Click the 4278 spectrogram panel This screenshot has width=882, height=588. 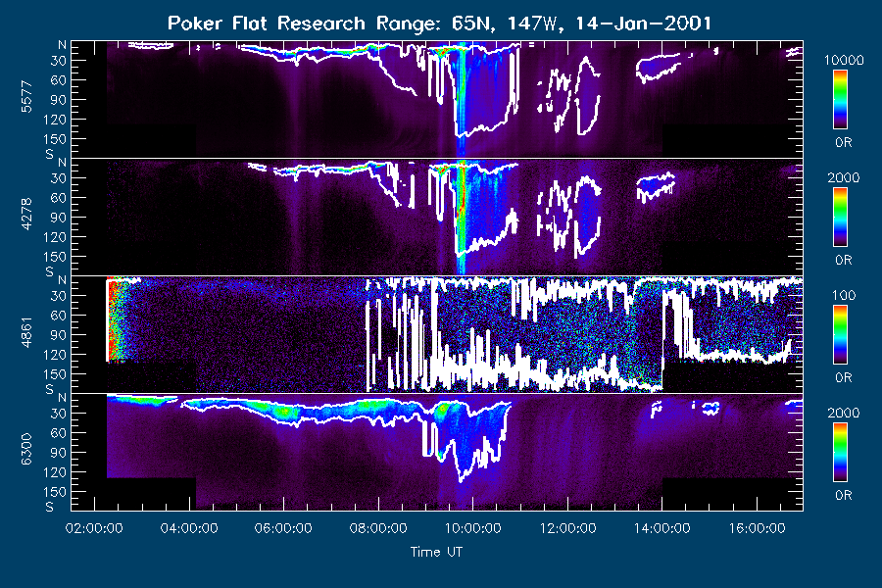[437, 217]
